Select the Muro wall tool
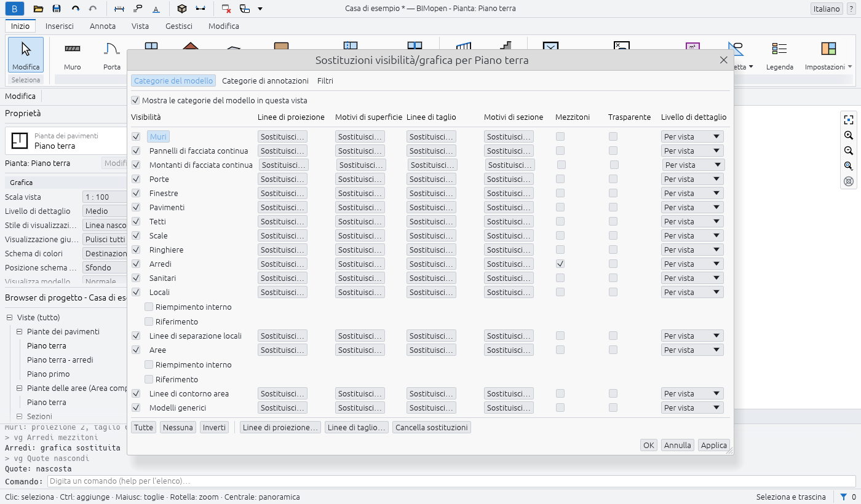The image size is (861, 504). 73,55
